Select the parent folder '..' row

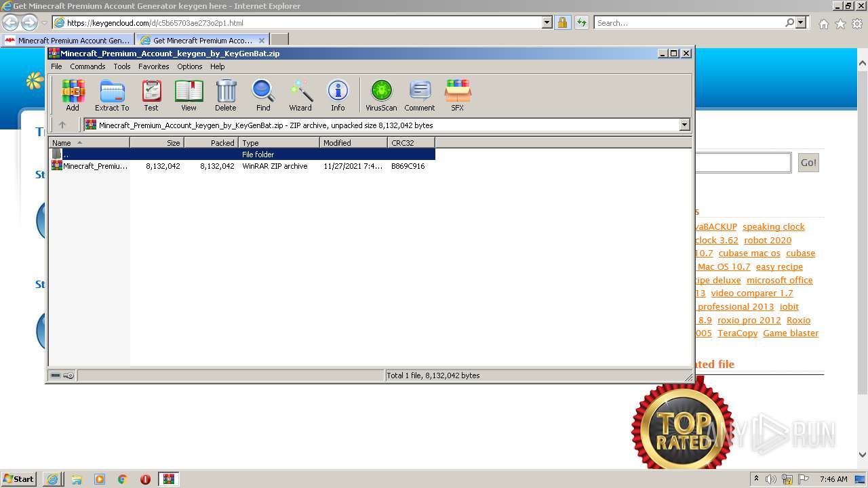point(242,154)
